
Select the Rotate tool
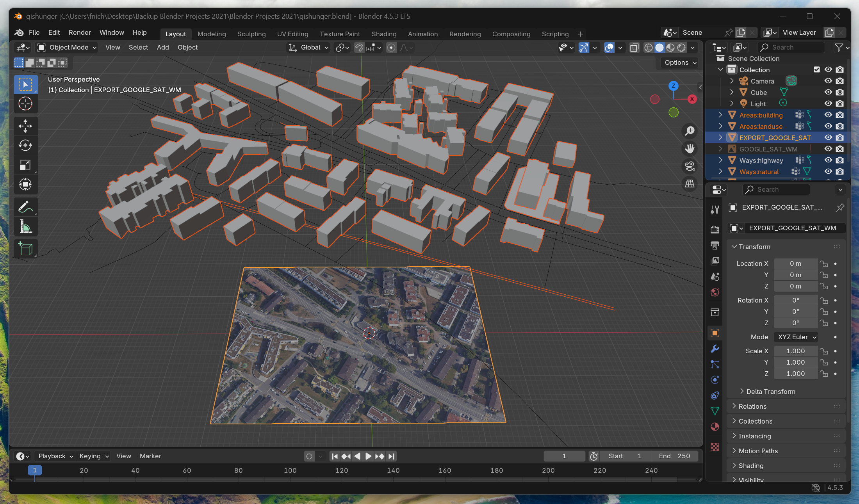[25, 146]
